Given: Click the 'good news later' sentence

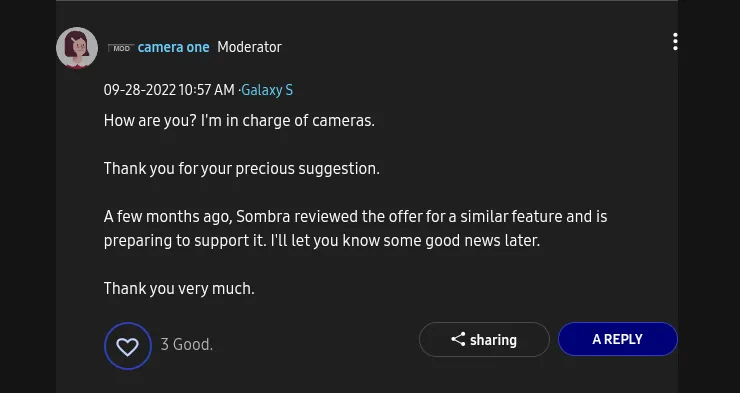Looking at the screenshot, I should coord(405,241).
